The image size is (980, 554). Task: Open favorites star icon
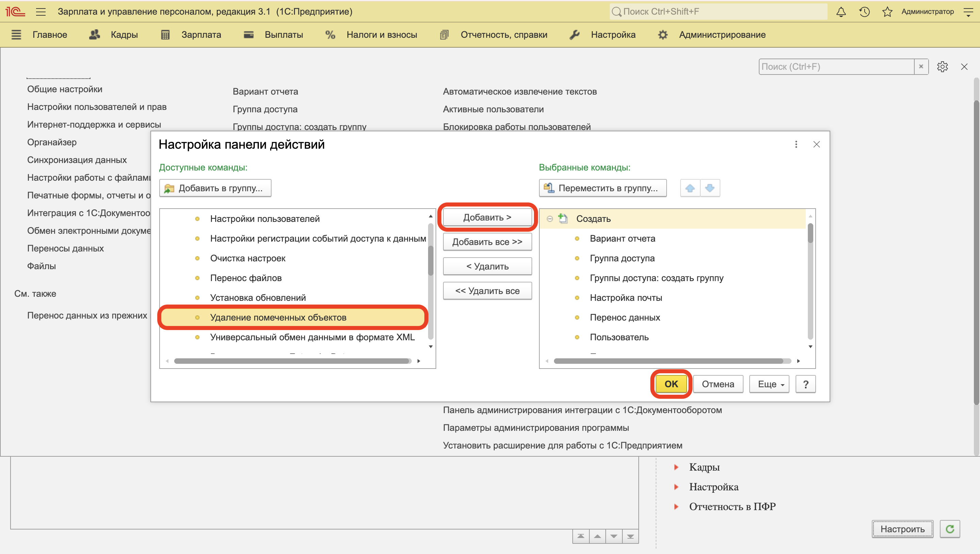click(887, 12)
